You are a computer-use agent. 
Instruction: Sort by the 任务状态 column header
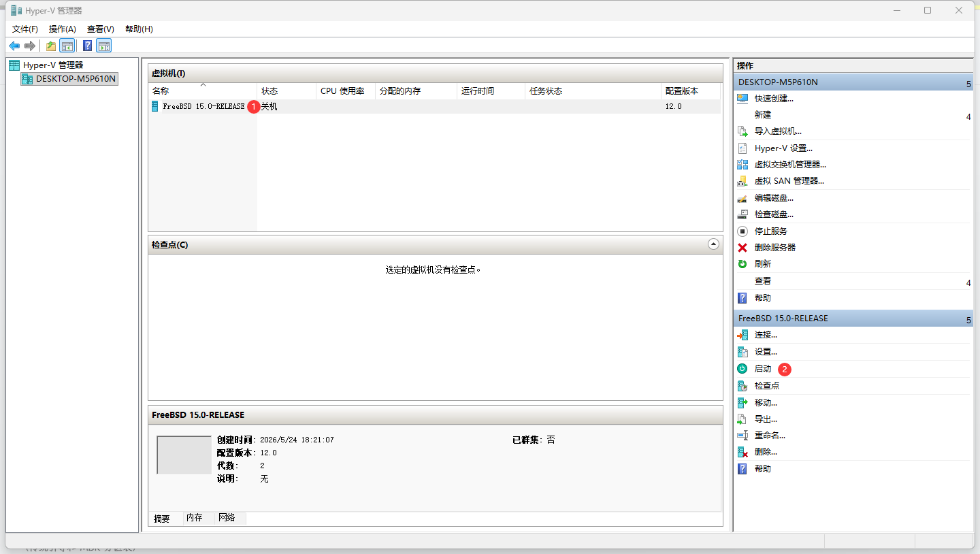point(593,91)
